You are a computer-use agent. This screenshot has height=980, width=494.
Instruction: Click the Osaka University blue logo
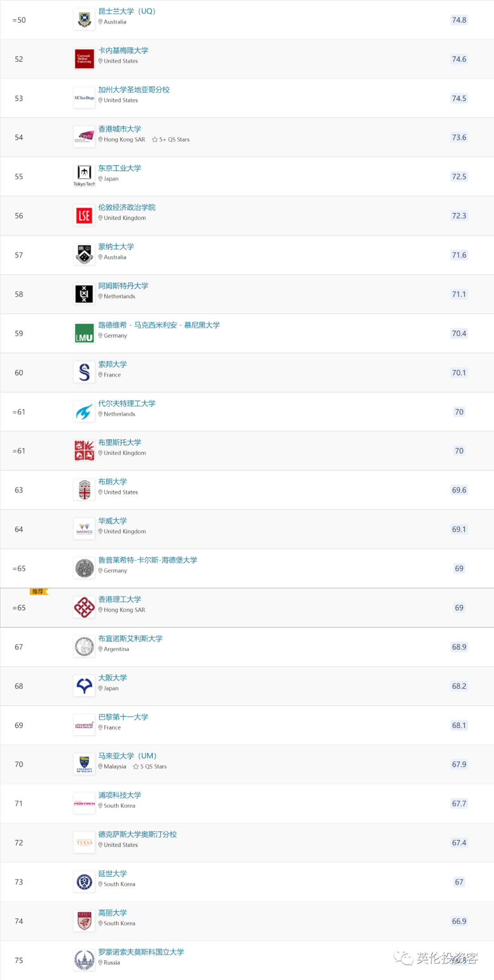[84, 686]
